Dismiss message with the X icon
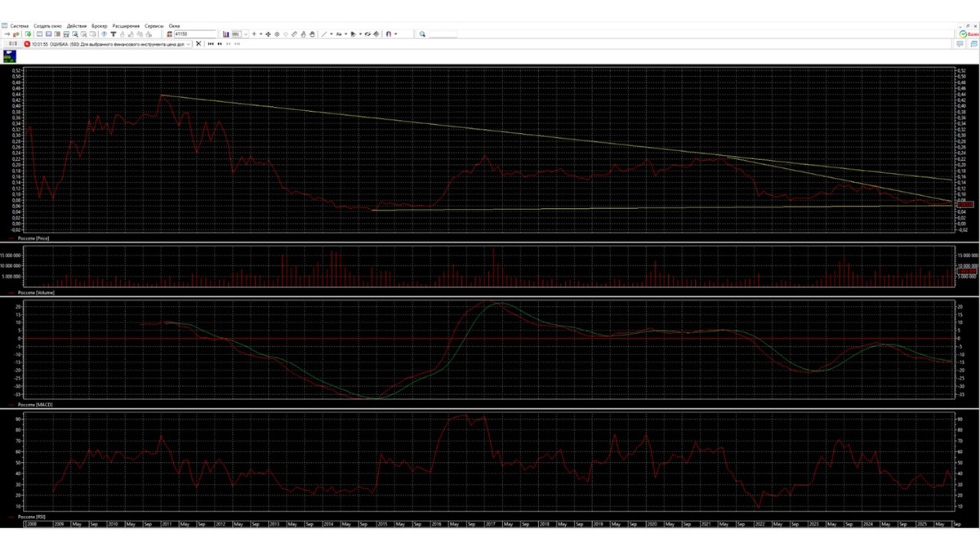 point(198,44)
